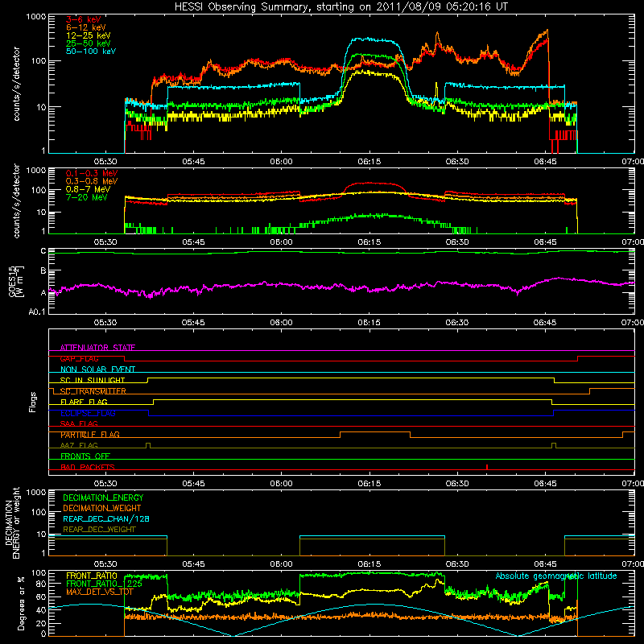The height and width of the screenshot is (644, 644).
Task: Select the SAA_FLAG label
Action: coord(79,423)
